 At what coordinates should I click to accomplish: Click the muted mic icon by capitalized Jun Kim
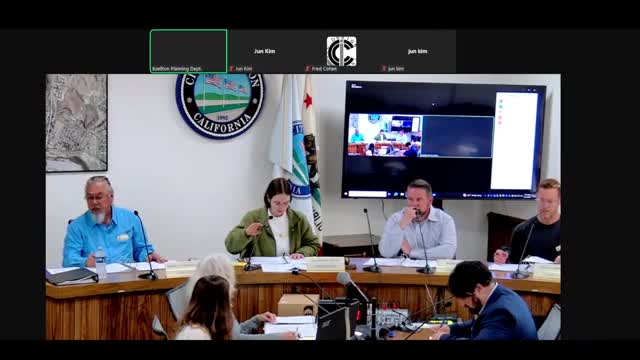coord(231,69)
